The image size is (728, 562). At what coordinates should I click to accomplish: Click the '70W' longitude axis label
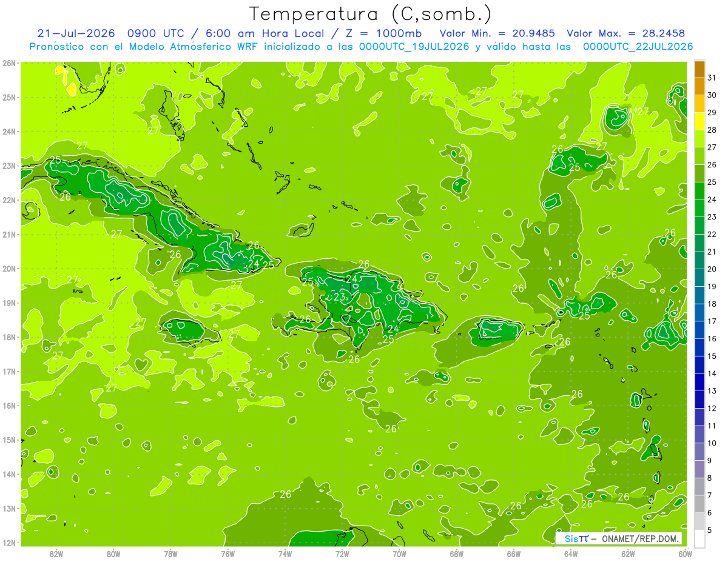pos(399,554)
